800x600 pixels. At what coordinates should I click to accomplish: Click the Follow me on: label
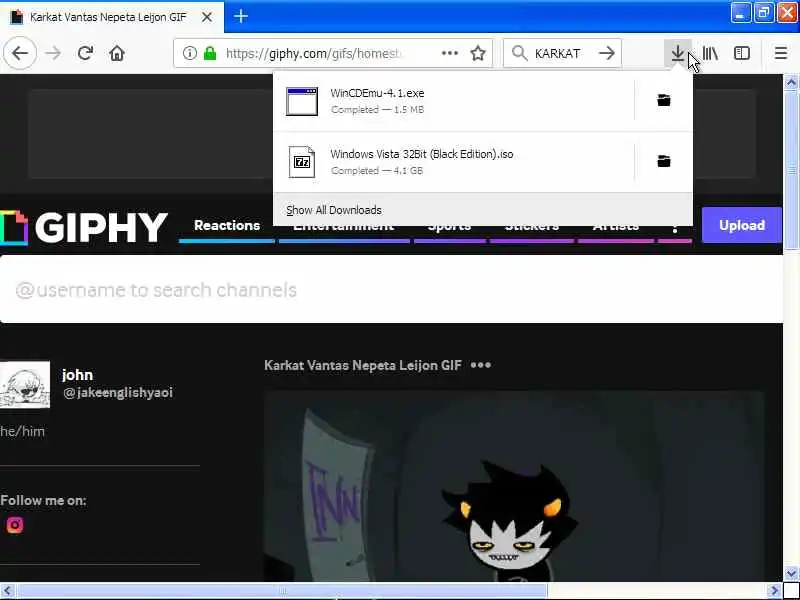43,501
